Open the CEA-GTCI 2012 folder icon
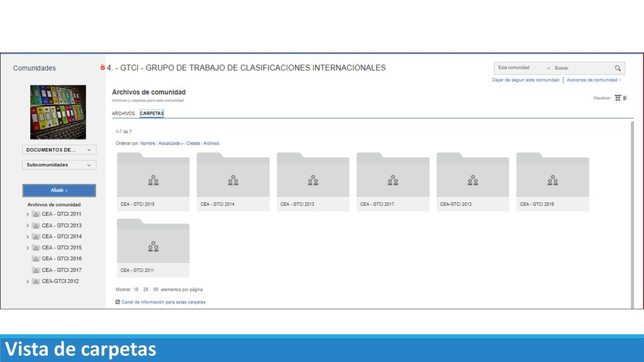The height and width of the screenshot is (362, 644). pyautogui.click(x=473, y=175)
